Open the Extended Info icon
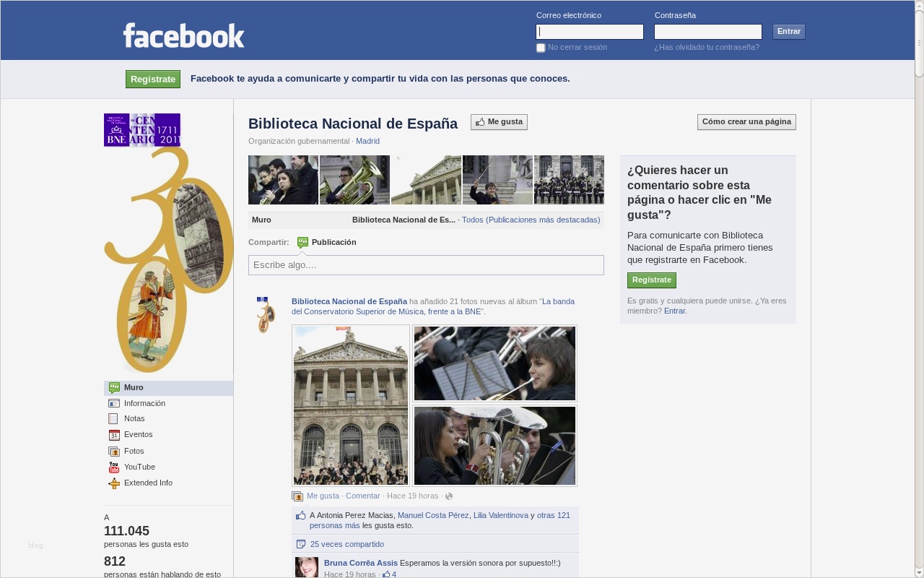 [x=114, y=483]
